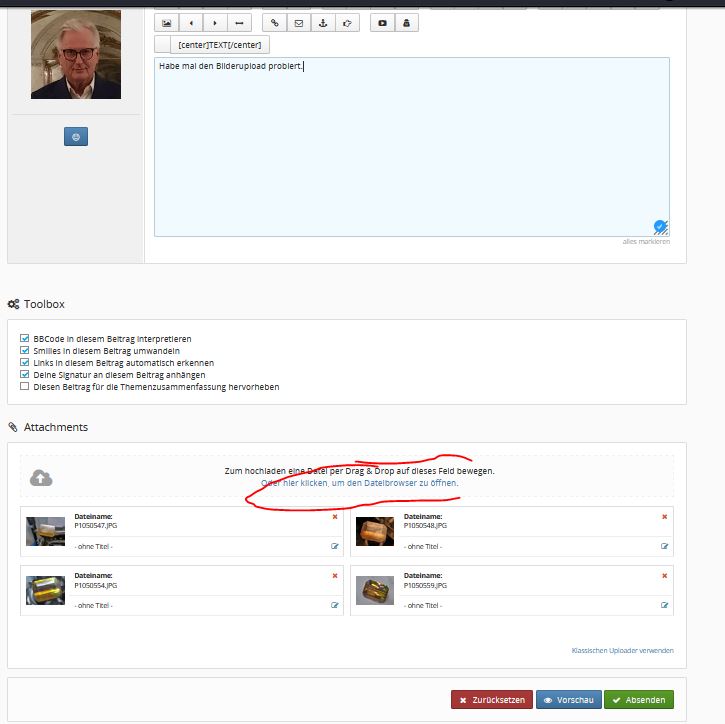Toggle Deine Signatur anhängen checkbox
The image size is (725, 724).
(25, 374)
